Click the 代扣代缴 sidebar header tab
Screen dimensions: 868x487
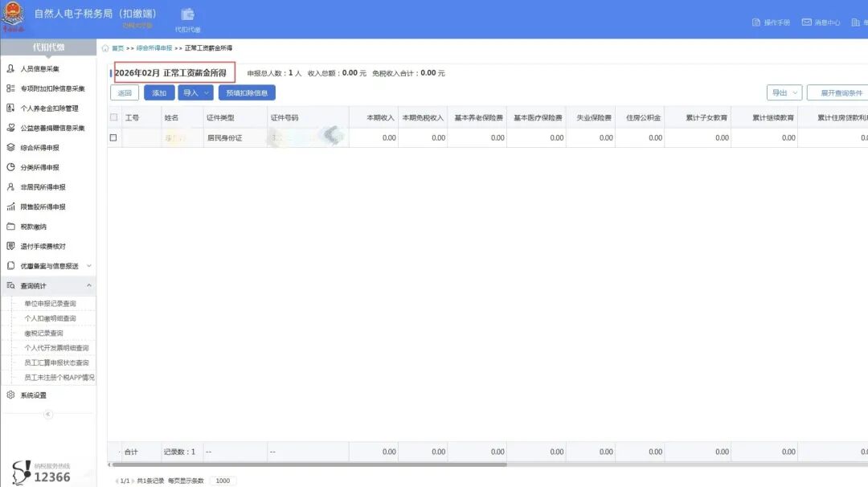pos(48,47)
